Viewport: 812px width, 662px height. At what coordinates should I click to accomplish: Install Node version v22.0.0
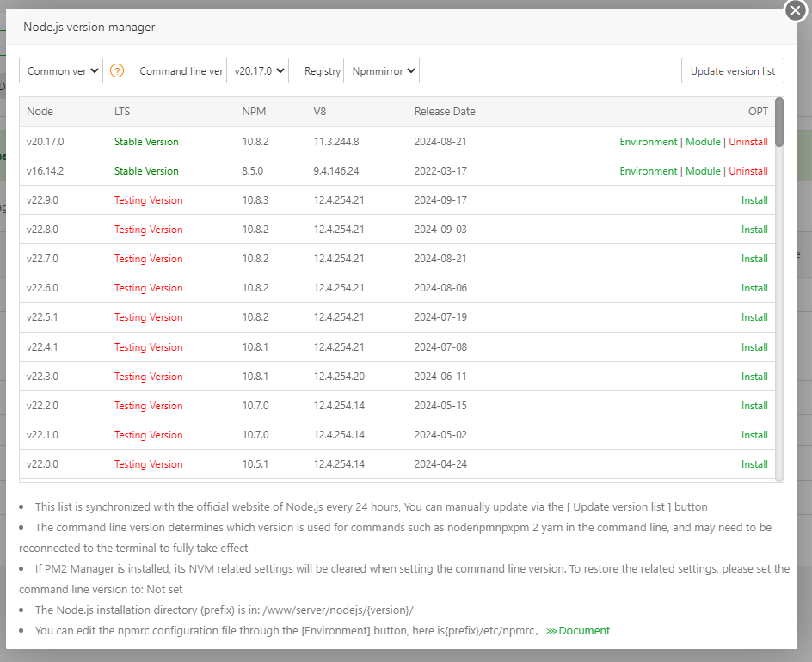(754, 464)
